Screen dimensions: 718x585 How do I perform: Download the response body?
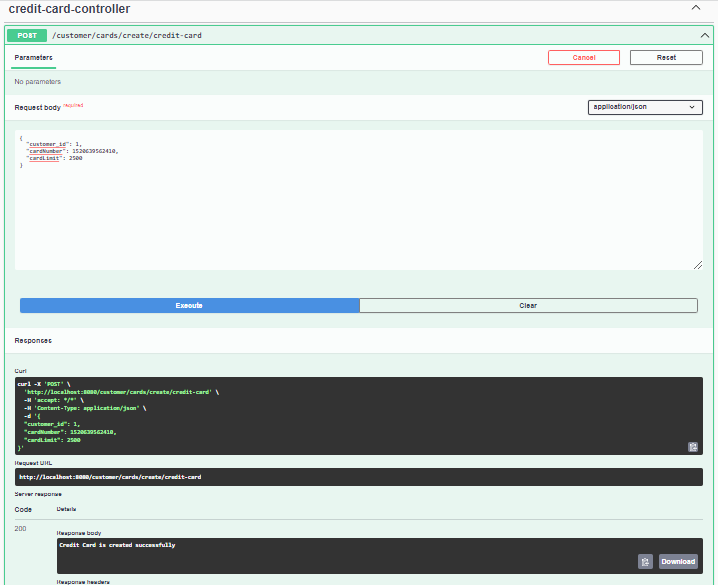[x=678, y=561]
